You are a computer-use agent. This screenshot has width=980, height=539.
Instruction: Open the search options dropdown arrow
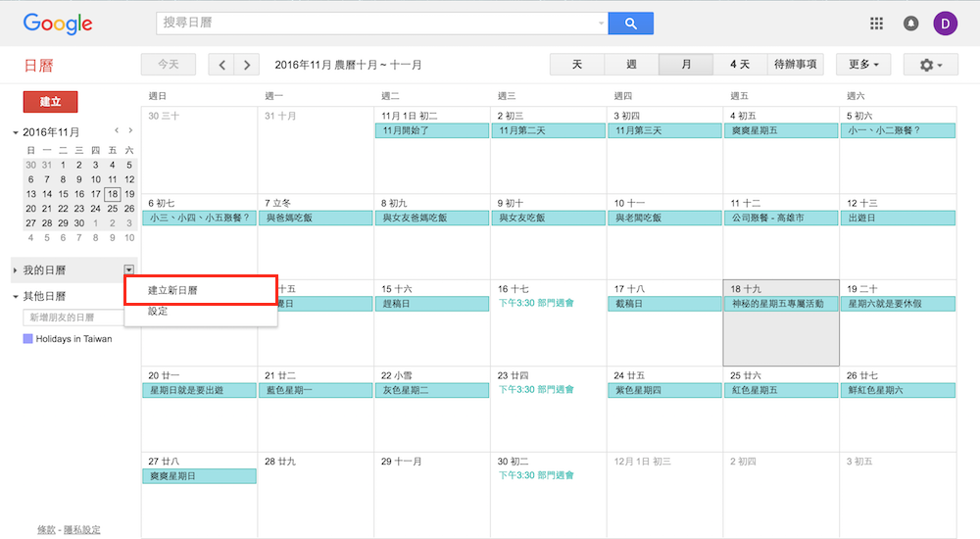pyautogui.click(x=601, y=24)
